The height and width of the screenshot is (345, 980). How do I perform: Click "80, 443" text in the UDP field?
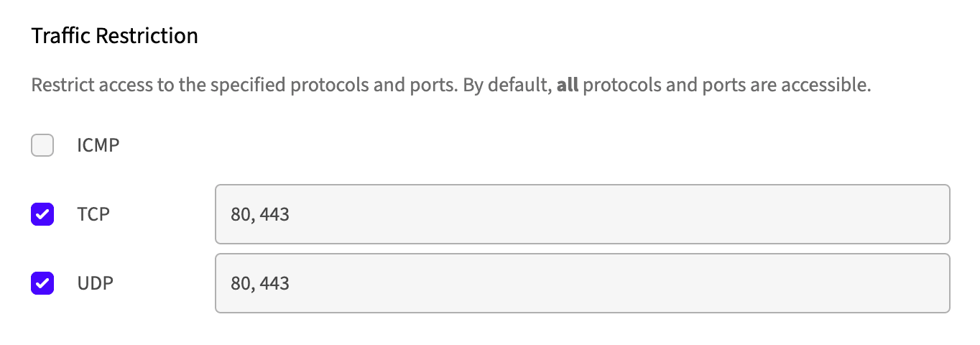pos(260,283)
